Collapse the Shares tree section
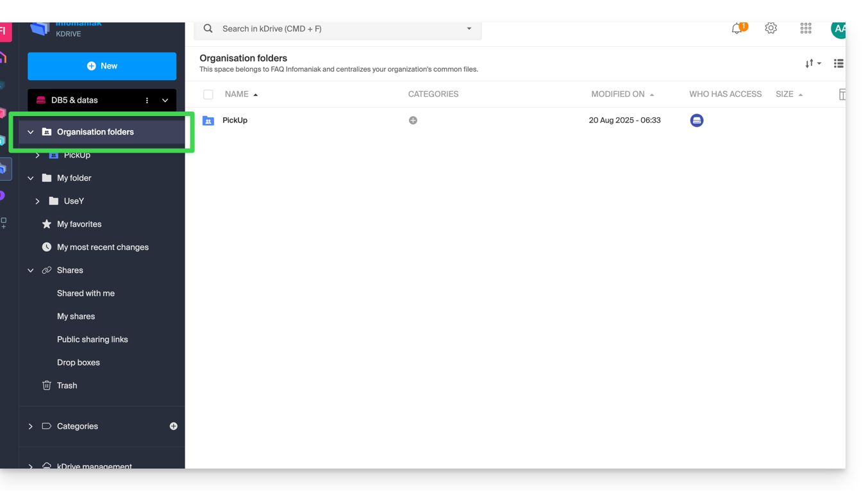This screenshot has height=491, width=868. point(30,270)
